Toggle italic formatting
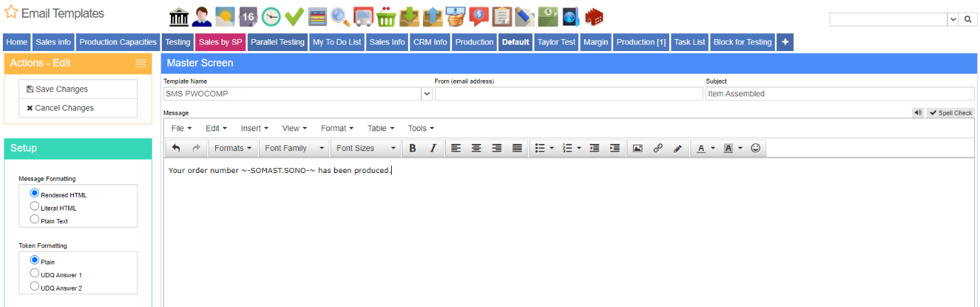The height and width of the screenshot is (307, 980). [432, 148]
